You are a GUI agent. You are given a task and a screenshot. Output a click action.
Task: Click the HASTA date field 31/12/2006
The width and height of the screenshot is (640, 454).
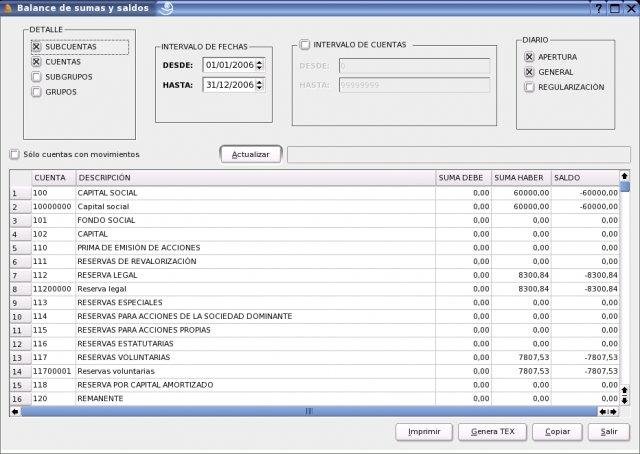tap(229, 85)
